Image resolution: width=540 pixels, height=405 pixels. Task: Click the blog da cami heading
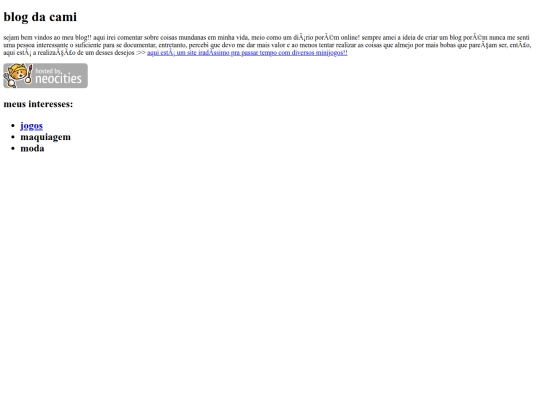tap(40, 17)
